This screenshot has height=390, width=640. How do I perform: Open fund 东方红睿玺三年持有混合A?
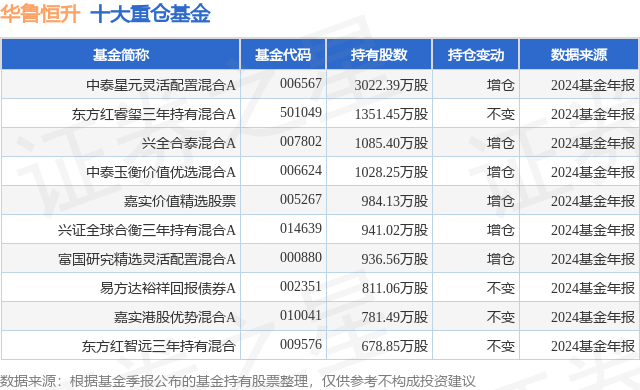[154, 114]
